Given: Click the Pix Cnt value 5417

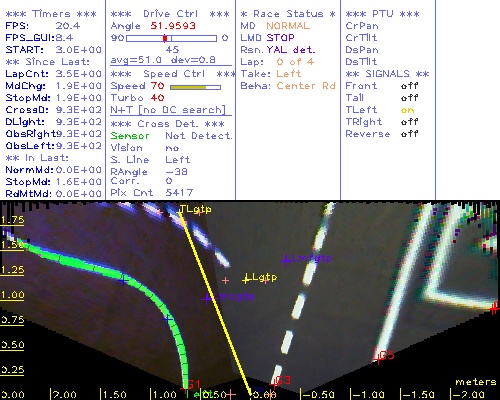Looking at the screenshot, I should (x=179, y=193).
